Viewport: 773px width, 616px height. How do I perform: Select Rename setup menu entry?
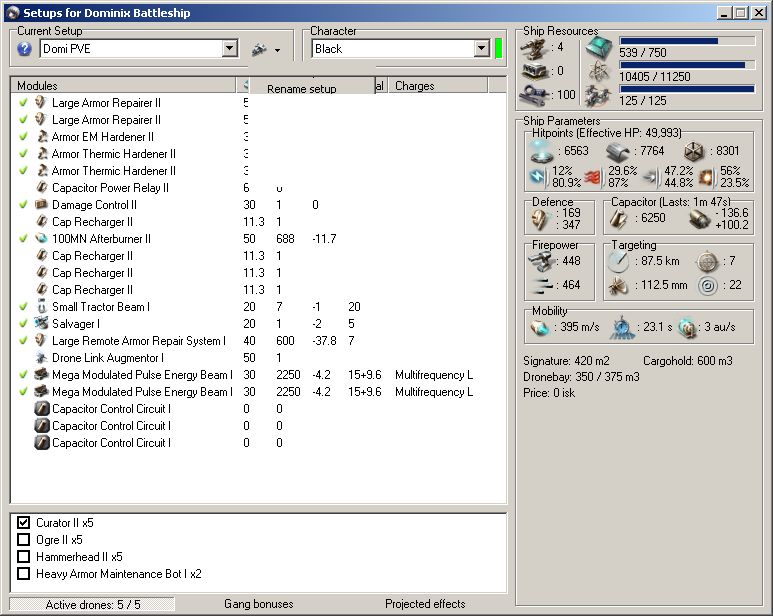point(302,89)
